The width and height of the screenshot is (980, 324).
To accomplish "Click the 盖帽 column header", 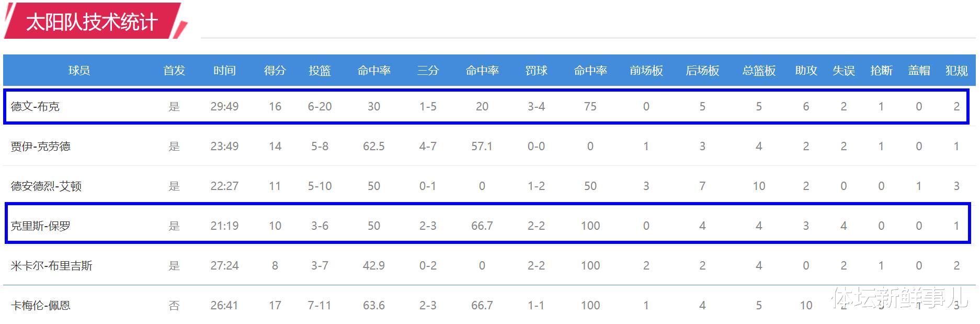I will [919, 71].
